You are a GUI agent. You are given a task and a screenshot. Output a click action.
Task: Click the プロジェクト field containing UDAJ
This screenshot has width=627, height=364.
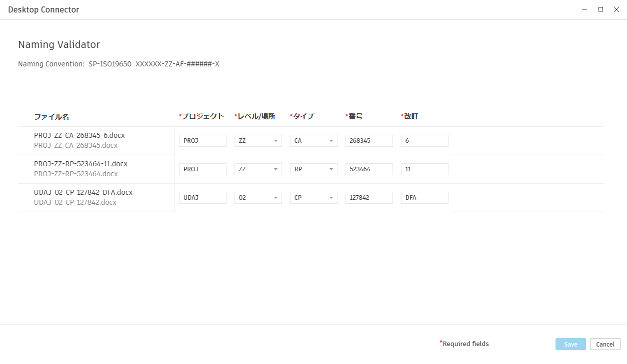tap(202, 197)
